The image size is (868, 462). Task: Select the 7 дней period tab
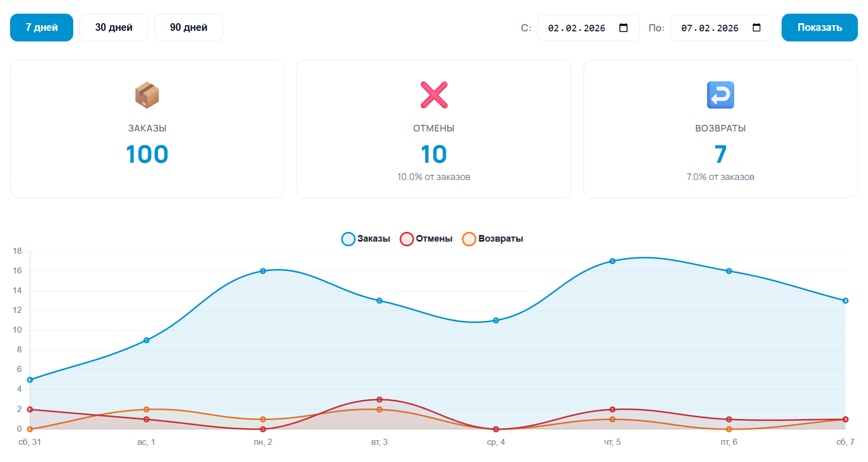[41, 27]
